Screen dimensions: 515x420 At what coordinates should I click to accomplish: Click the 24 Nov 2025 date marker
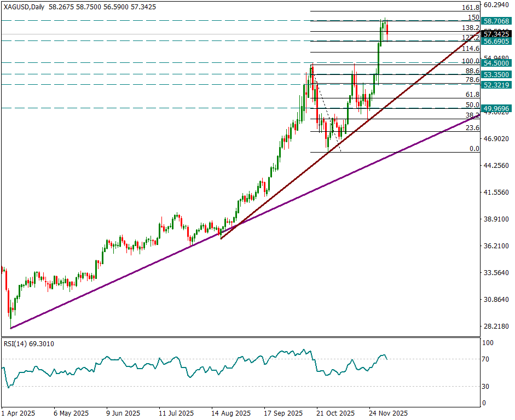point(387,413)
